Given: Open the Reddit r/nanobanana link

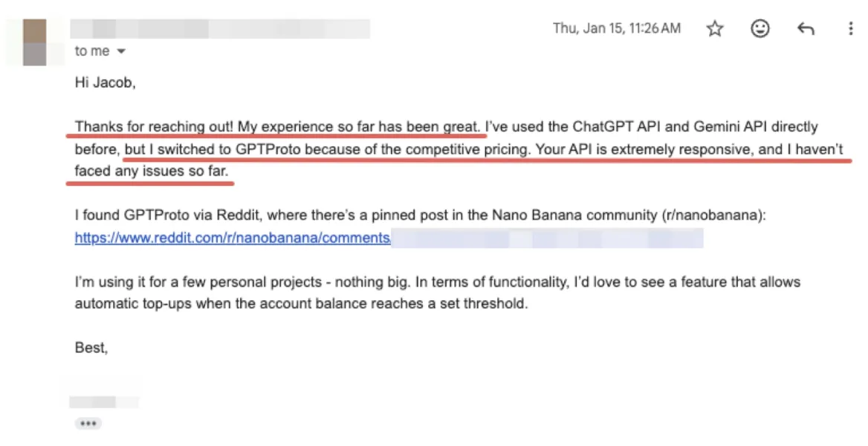Looking at the screenshot, I should [x=230, y=238].
